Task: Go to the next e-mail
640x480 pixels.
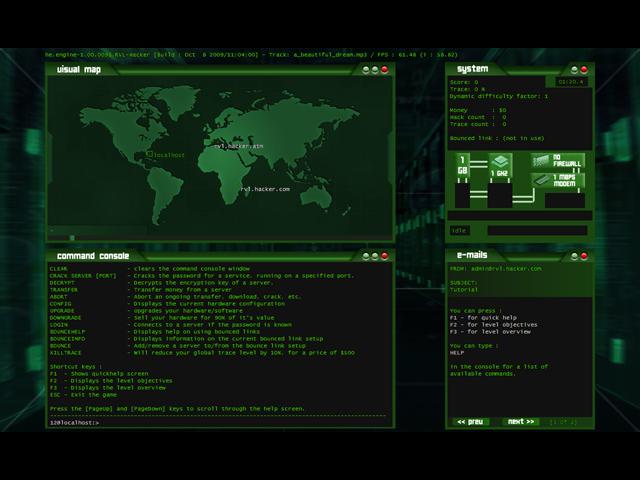Action: pos(521,422)
